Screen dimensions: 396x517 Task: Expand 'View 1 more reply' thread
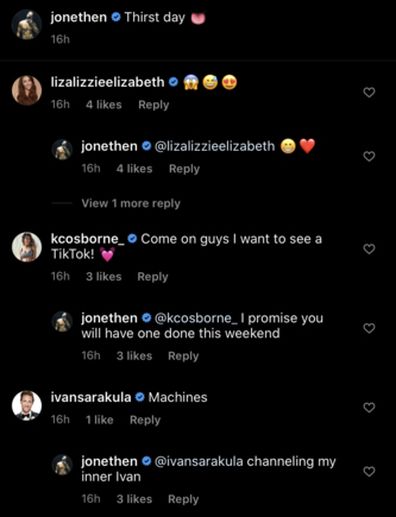click(131, 203)
